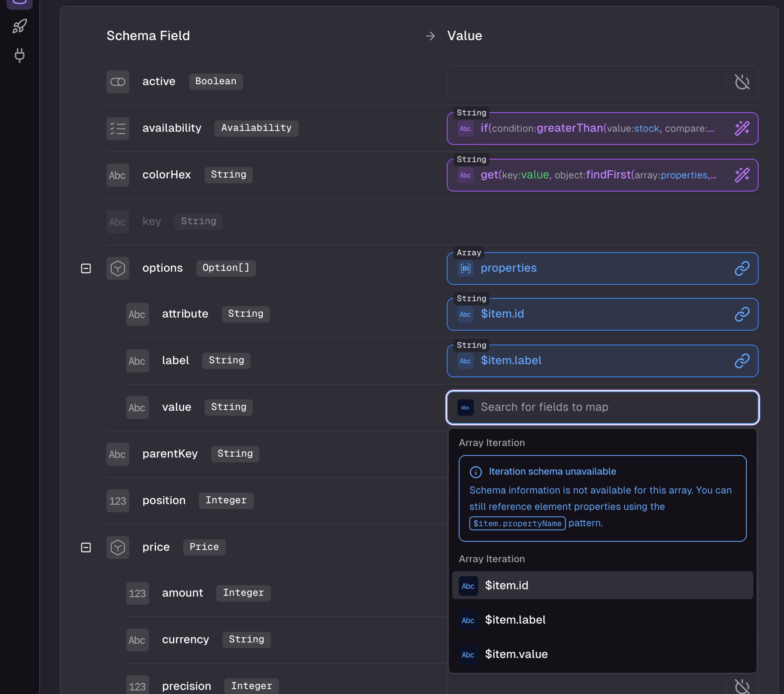Screen dimensions: 784x694
Task: Click the unmapped icon at the panel bottom
Action: tap(742, 686)
